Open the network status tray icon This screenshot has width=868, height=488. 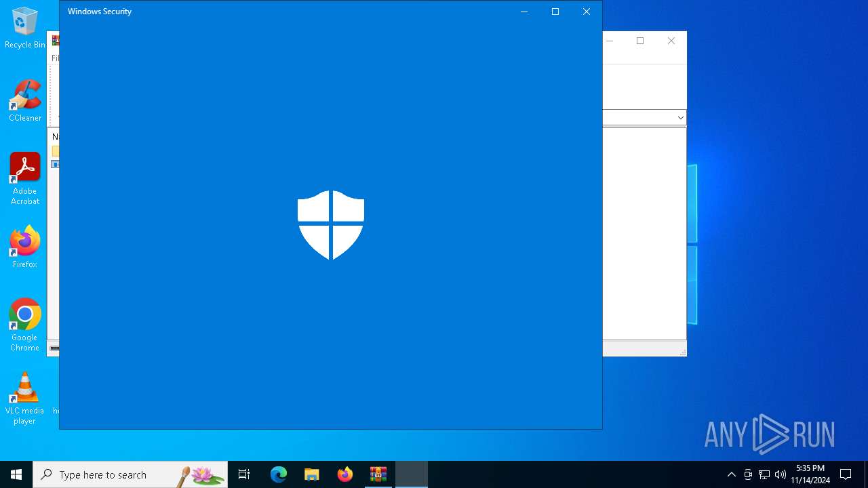click(x=764, y=474)
